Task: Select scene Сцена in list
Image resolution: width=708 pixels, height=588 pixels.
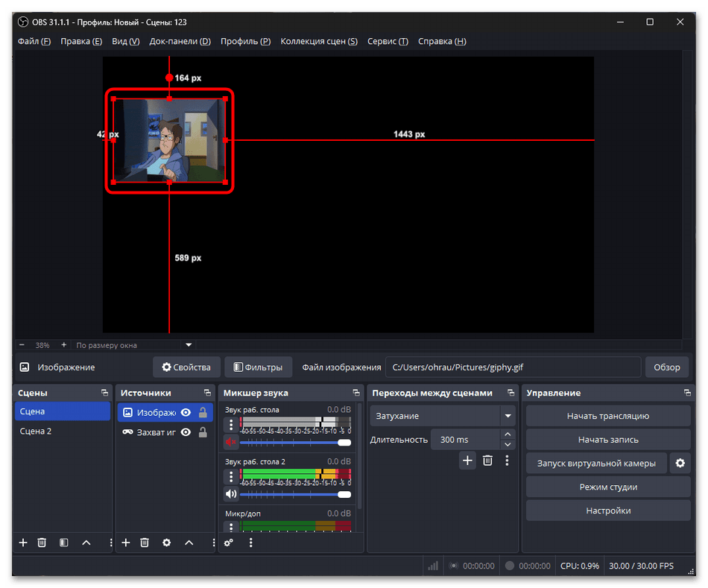Action: point(63,411)
